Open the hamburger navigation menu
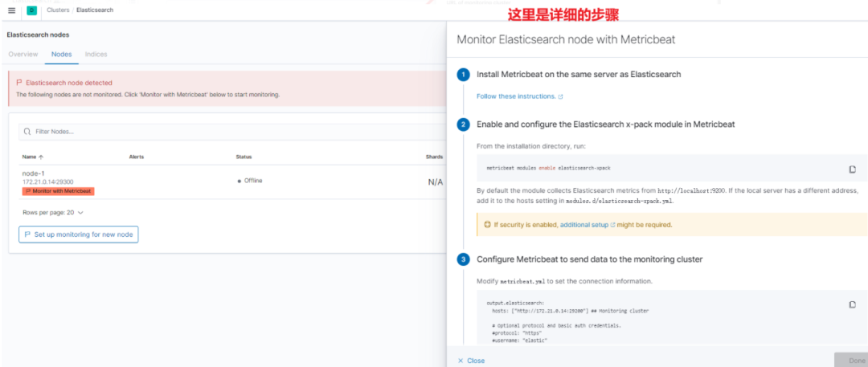The image size is (868, 367). 11,10
